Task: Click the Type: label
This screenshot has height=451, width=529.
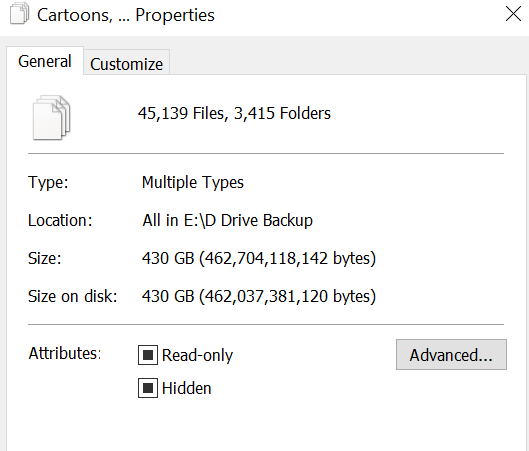Action: [x=48, y=182]
